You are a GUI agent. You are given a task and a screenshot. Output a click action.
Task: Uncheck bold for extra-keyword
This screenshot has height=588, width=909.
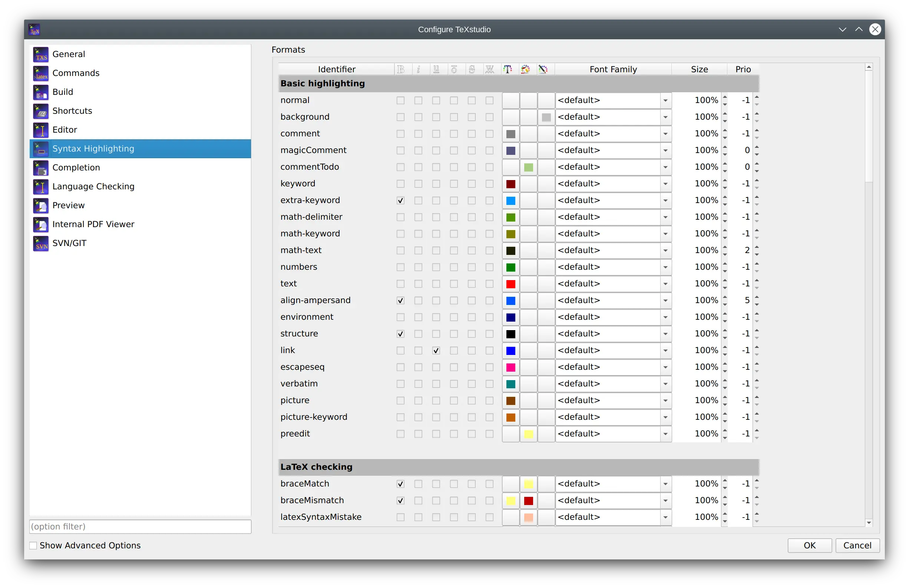tap(400, 200)
